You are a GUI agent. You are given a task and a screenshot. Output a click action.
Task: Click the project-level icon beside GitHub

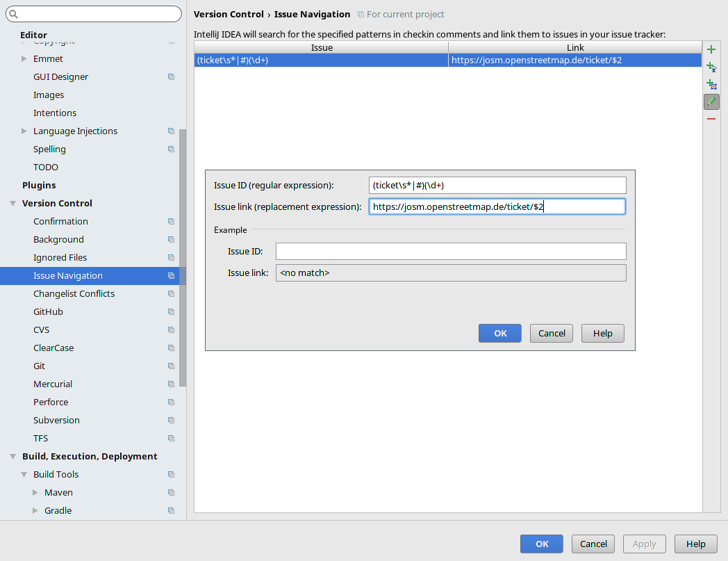coord(171,312)
